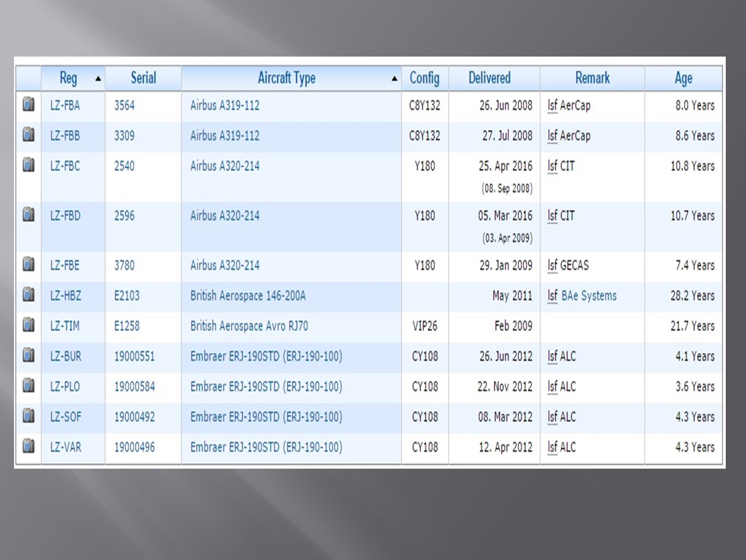Sort table by Serial column header
This screenshot has height=560, width=746.
point(143,78)
